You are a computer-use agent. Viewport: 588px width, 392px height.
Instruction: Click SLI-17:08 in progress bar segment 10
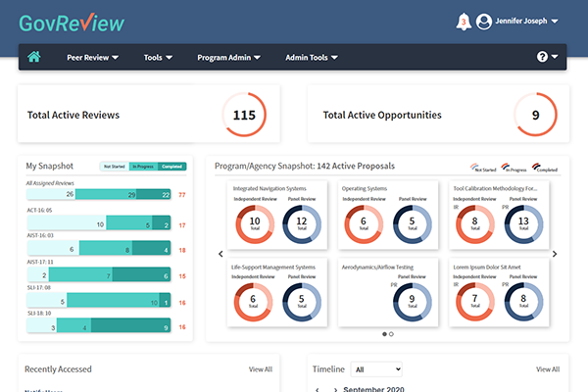(114, 301)
